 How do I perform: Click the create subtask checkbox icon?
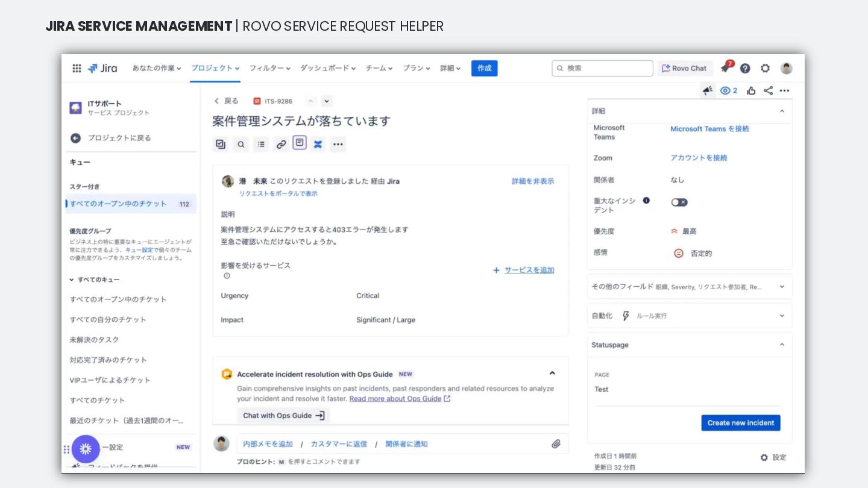[x=221, y=144]
